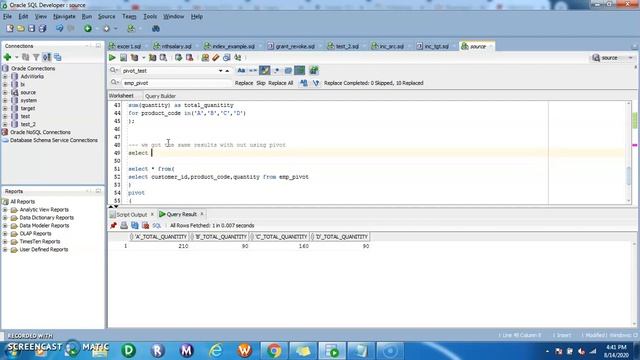The height and width of the screenshot is (360, 640).
Task: Click the binoculars Find DB Object icon
Action: (x=156, y=29)
